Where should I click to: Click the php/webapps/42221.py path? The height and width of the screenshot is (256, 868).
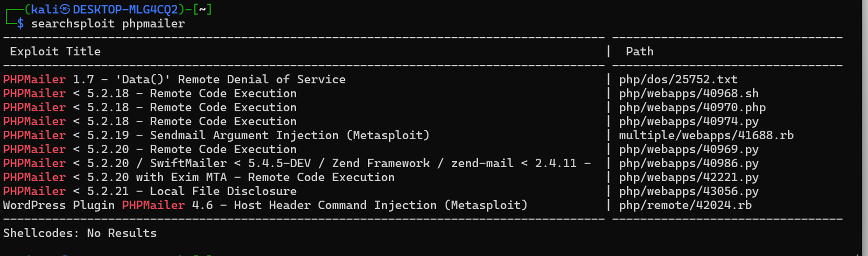click(688, 177)
